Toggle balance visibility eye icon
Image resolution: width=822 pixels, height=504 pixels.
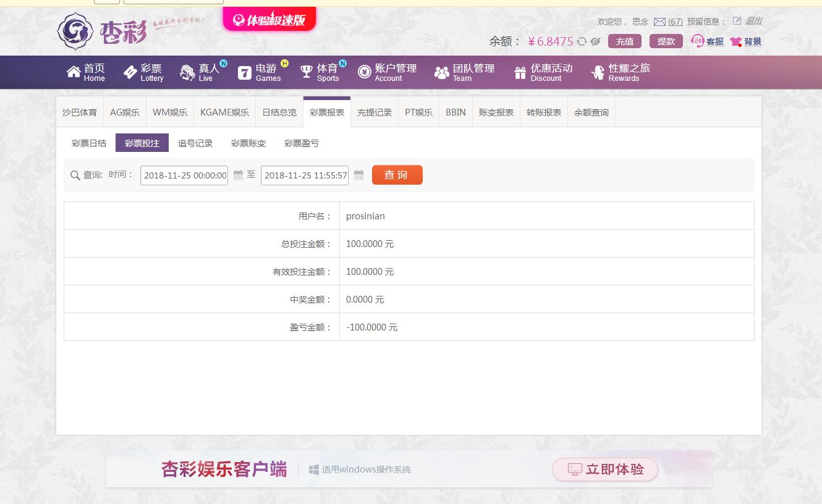595,41
